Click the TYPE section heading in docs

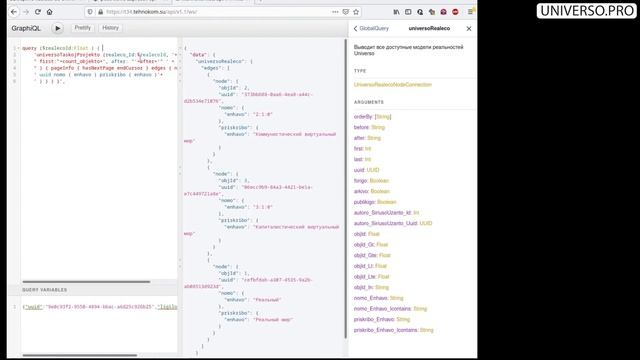click(360, 71)
